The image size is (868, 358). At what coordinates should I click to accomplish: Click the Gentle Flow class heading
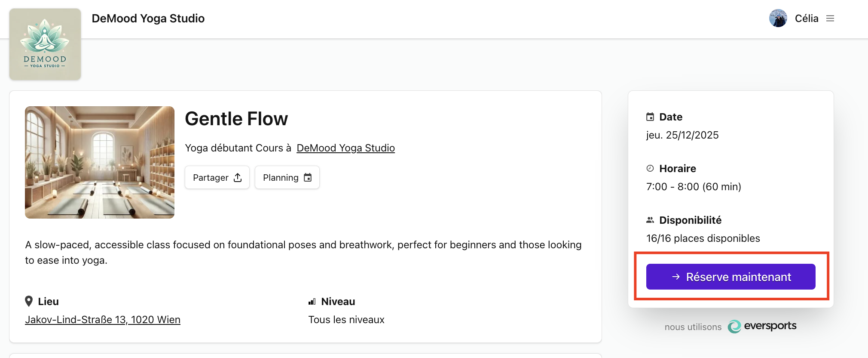coord(236,119)
